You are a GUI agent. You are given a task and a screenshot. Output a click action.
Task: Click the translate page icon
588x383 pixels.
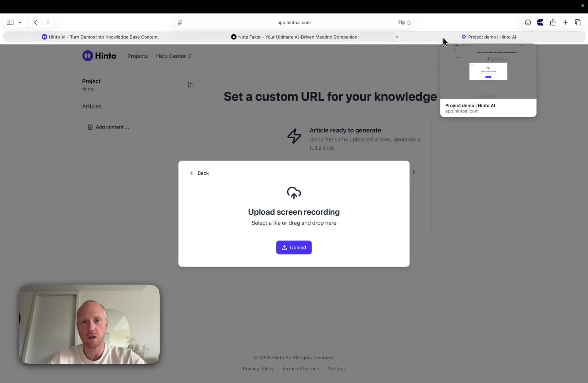[x=401, y=22]
